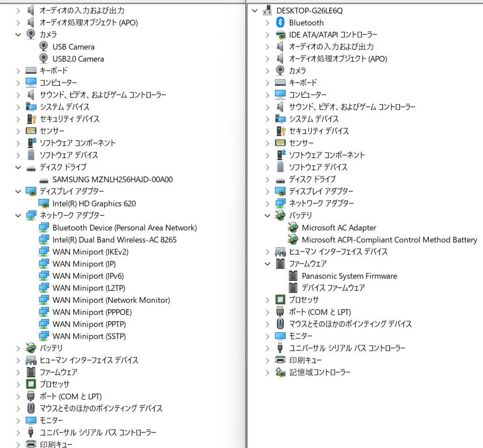Click the ユニバーサル シリアル バス icon in right pane
This screenshot has height=448, width=483.
tap(280, 348)
